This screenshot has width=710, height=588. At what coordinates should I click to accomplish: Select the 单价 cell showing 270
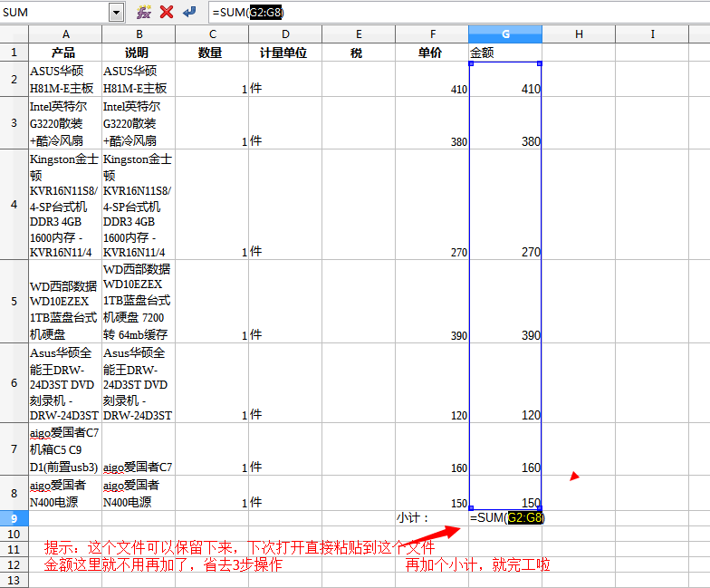click(431, 251)
